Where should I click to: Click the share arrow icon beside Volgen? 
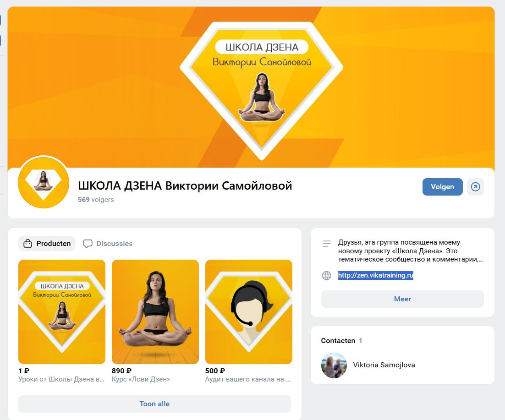click(x=475, y=187)
